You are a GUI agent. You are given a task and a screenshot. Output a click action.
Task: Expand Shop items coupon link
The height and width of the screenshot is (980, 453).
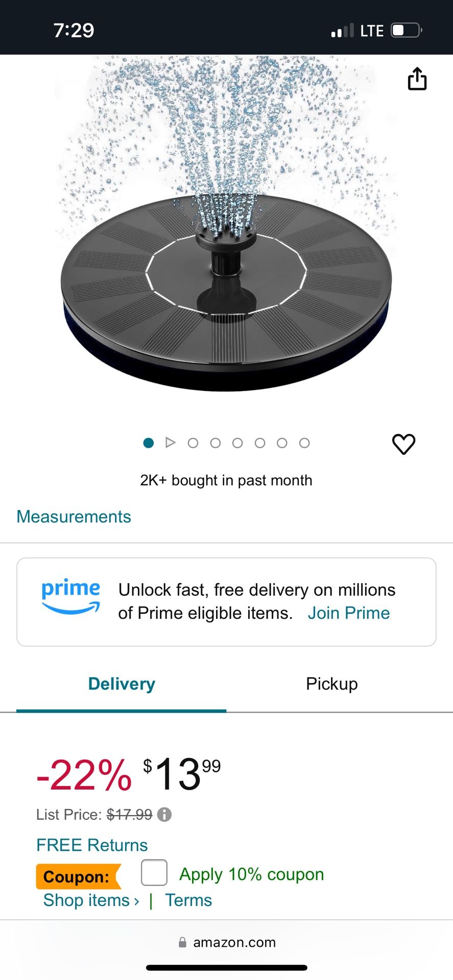pyautogui.click(x=91, y=900)
